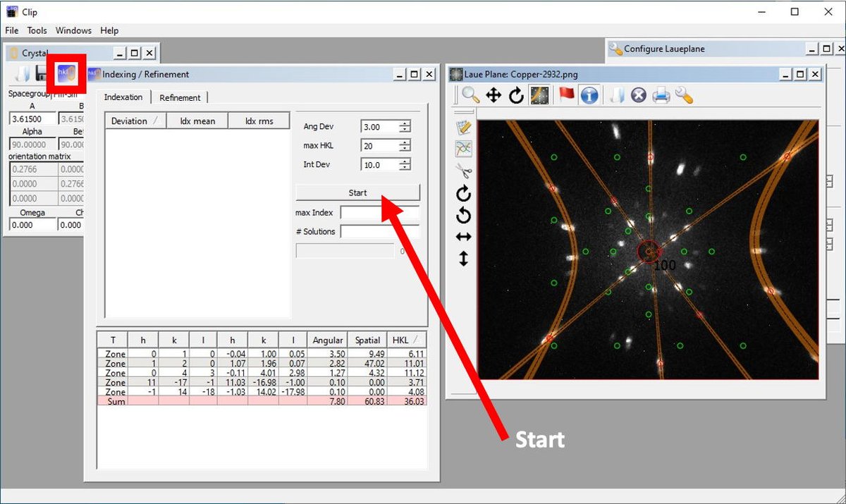Activate the pan move tool
The image size is (846, 504).
click(493, 95)
